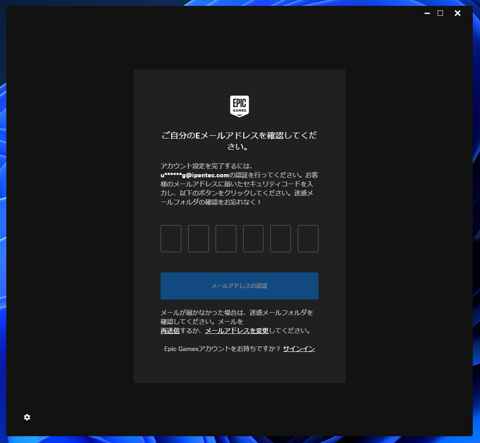Open the メールアドレスを変更 link
Viewport: 480px width, 443px height.
point(237,331)
